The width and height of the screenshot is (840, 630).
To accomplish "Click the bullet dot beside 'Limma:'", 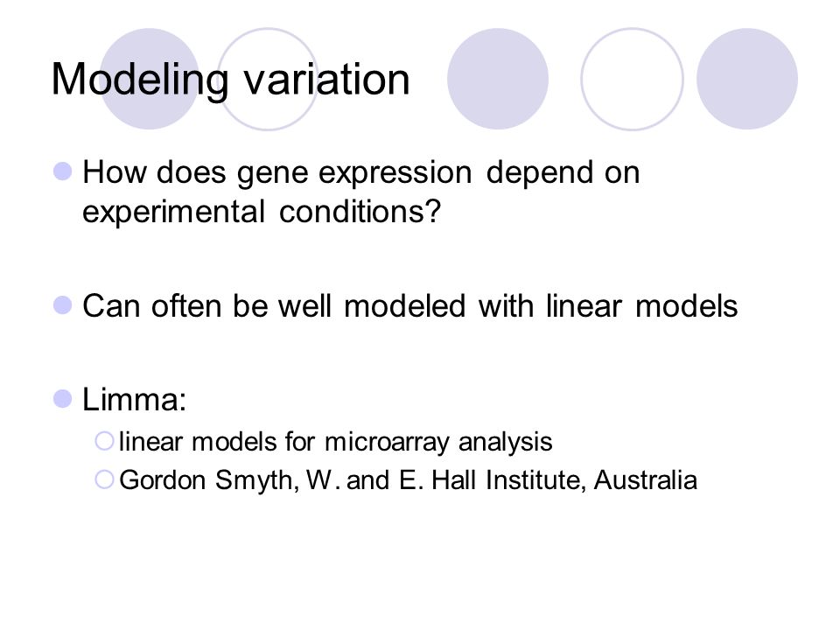I will pos(63,399).
